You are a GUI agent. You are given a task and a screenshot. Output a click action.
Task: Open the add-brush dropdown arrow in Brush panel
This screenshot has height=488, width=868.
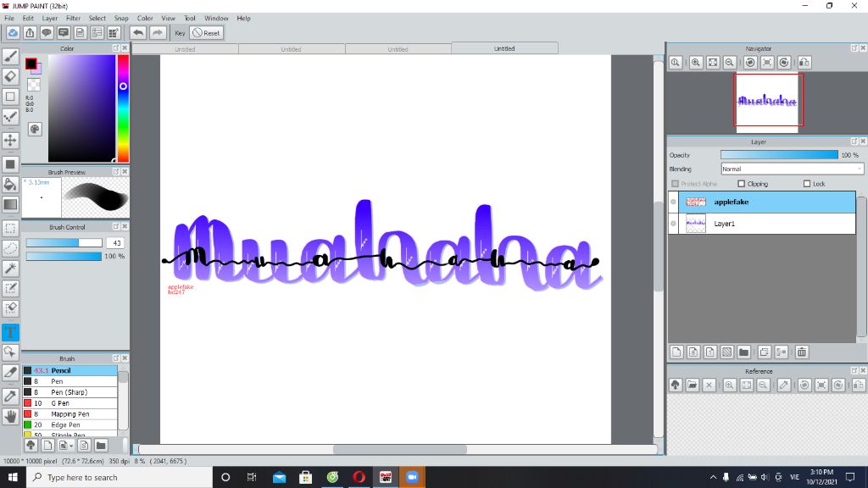click(71, 446)
